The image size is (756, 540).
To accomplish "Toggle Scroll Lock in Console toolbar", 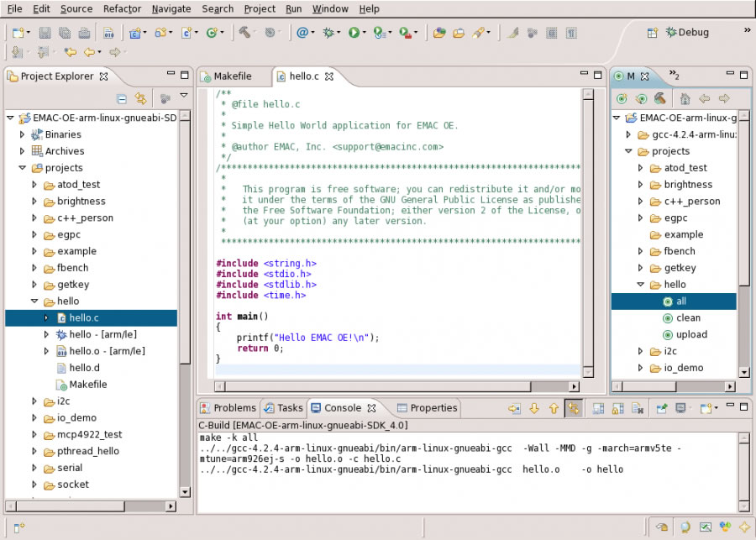I will (x=616, y=409).
